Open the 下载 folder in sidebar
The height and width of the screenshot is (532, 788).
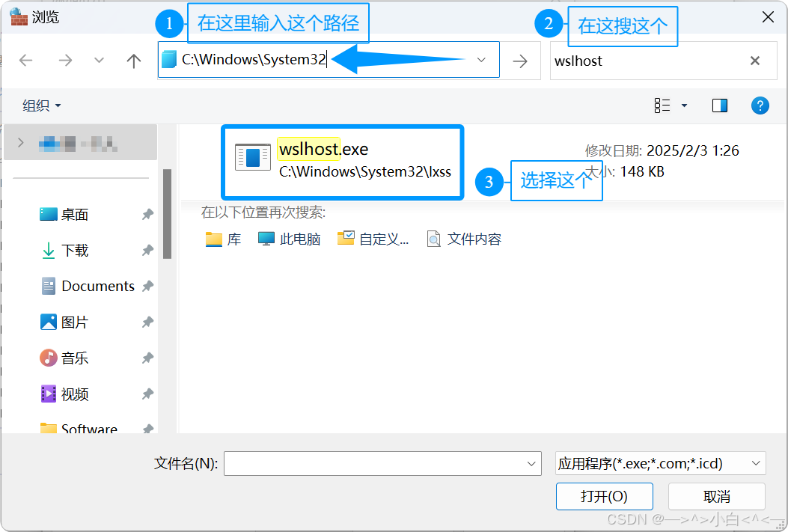(74, 250)
